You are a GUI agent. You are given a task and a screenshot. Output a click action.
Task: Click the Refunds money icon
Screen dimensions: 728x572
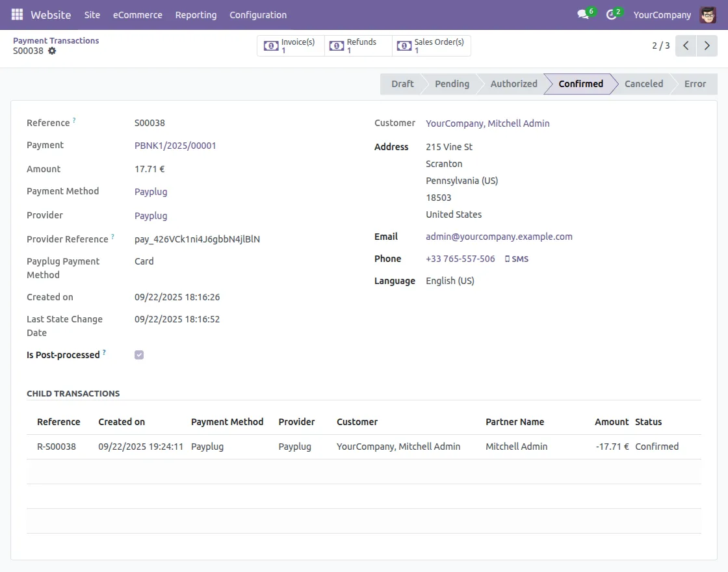(336, 46)
